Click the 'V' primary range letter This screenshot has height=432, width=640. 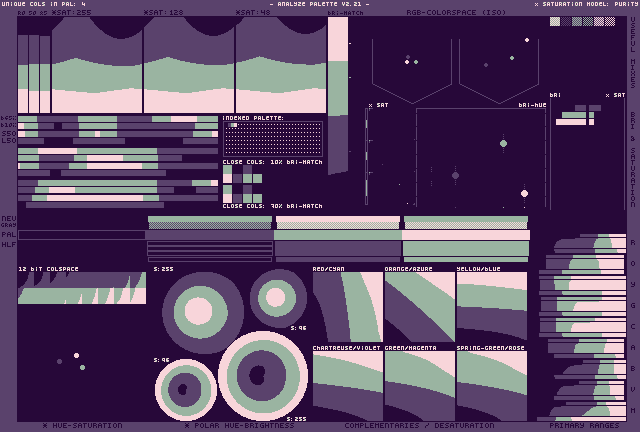point(633,390)
